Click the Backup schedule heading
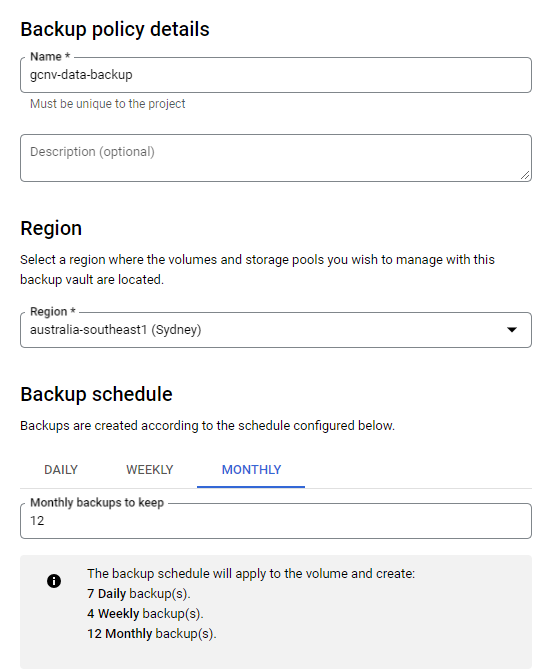Screen dimensions: 553x670 pos(97,394)
